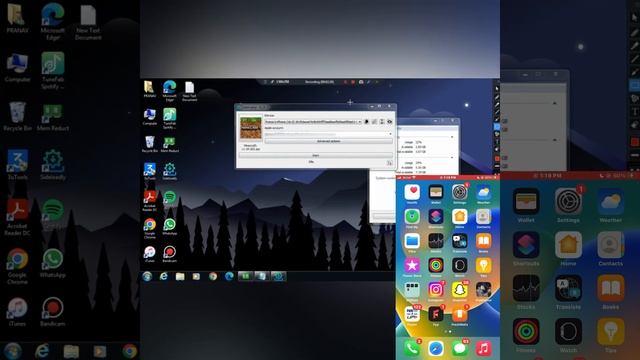Image resolution: width=640 pixels, height=360 pixels.
Task: Tap Safari in the iPhone dock
Action: click(x=436, y=349)
